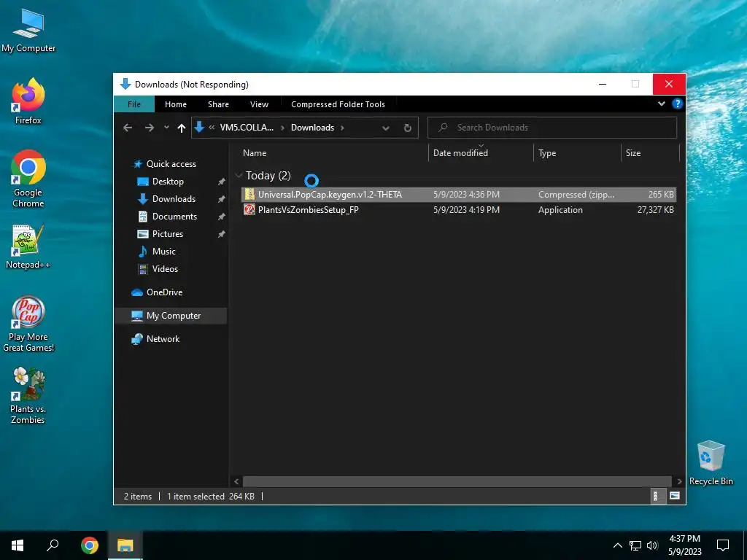Open My Computer desktop icon
The width and height of the screenshot is (747, 560).
pos(28,31)
